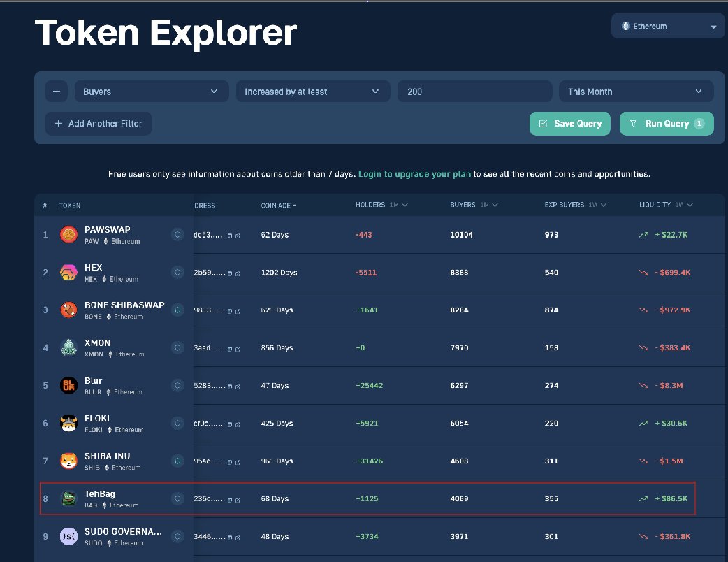Copy the HEX address 2b59
The width and height of the screenshot is (728, 562).
[230, 273]
